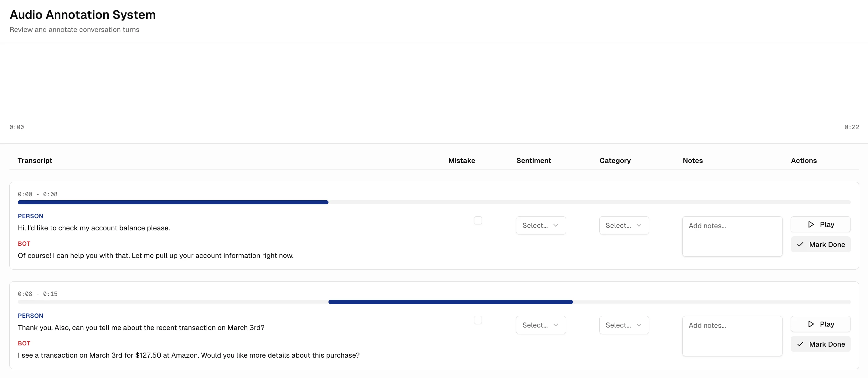Image resolution: width=868 pixels, height=378 pixels.
Task: Click the 0:22 end time of the waveform
Action: tap(851, 127)
